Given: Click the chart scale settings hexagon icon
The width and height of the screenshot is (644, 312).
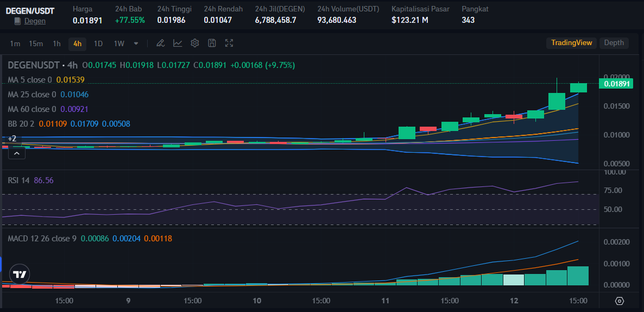Looking at the screenshot, I should click(620, 301).
